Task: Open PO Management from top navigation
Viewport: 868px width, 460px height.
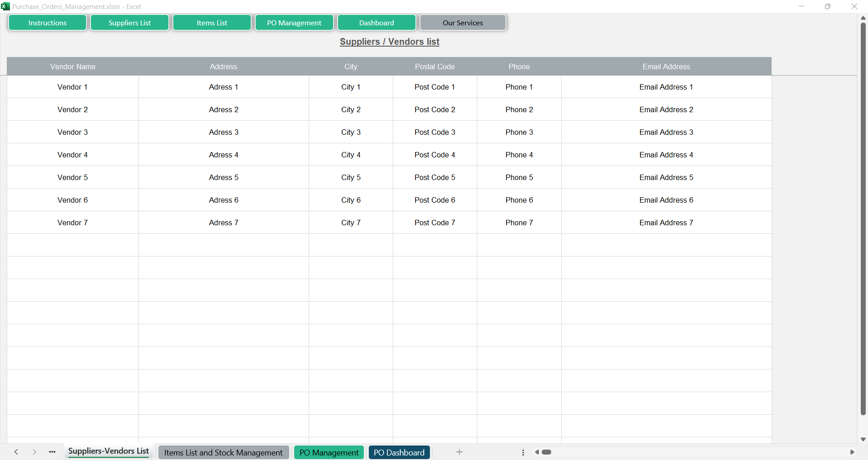Action: pyautogui.click(x=294, y=23)
